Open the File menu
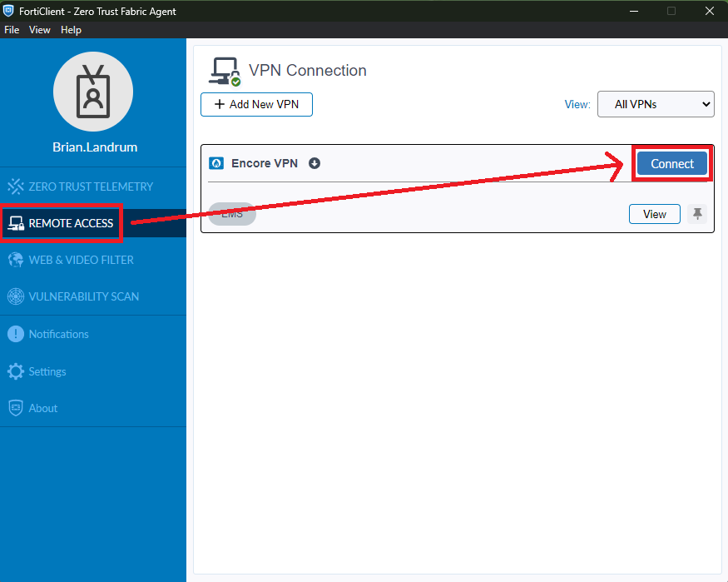The width and height of the screenshot is (728, 582). coord(12,30)
